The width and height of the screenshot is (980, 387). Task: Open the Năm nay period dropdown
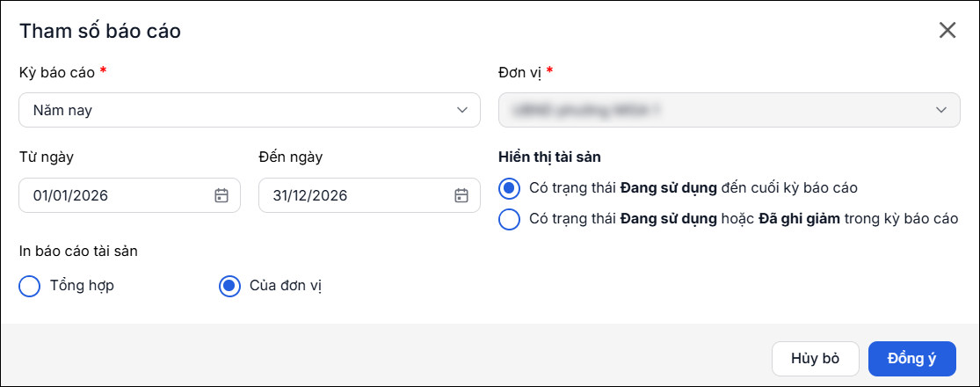click(250, 110)
